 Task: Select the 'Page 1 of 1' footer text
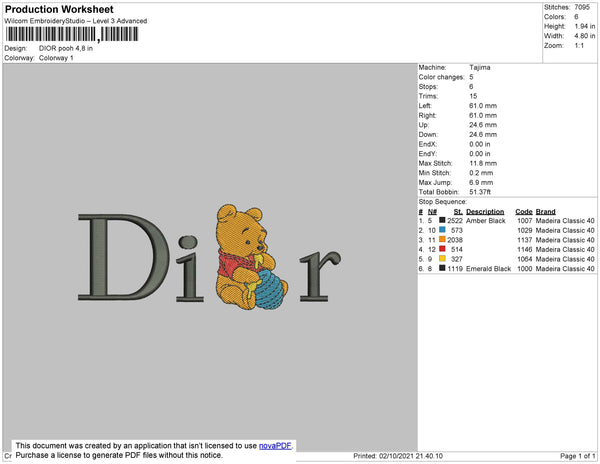[x=578, y=456]
